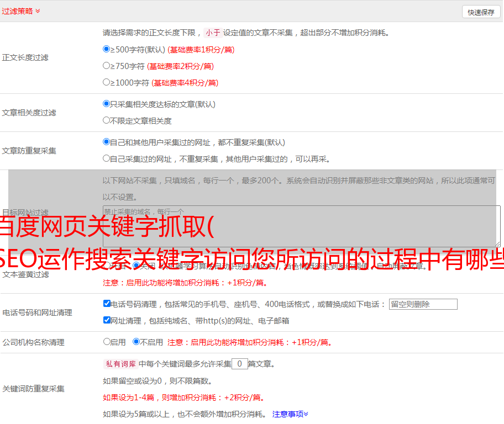The width and height of the screenshot is (504, 424).
Task: Expand the 过滤策略 section chevron
Action: (x=38, y=11)
